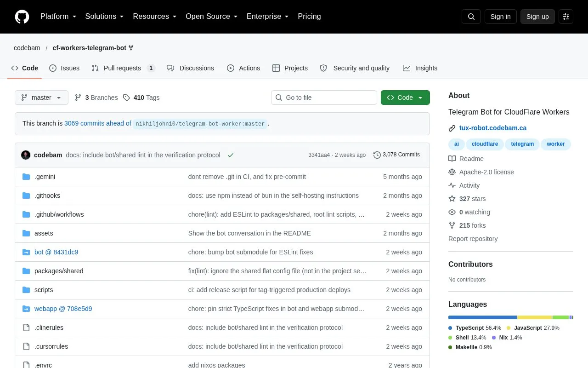The image size is (588, 368).
Task: Open the 410 Tags link
Action: [141, 98]
